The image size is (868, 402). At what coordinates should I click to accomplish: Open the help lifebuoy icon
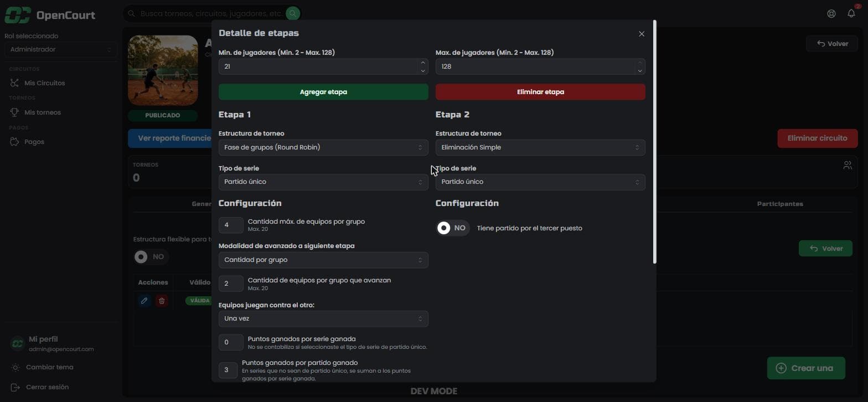click(x=831, y=14)
